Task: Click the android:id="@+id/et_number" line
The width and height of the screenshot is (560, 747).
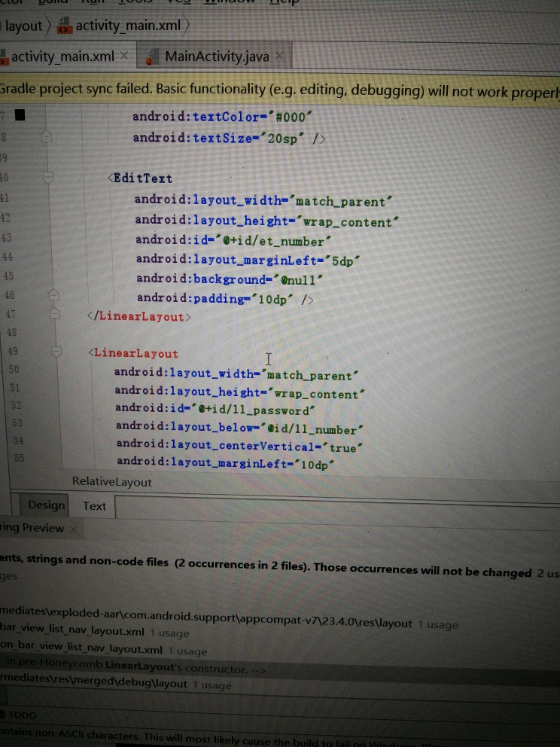Action: pyautogui.click(x=233, y=240)
